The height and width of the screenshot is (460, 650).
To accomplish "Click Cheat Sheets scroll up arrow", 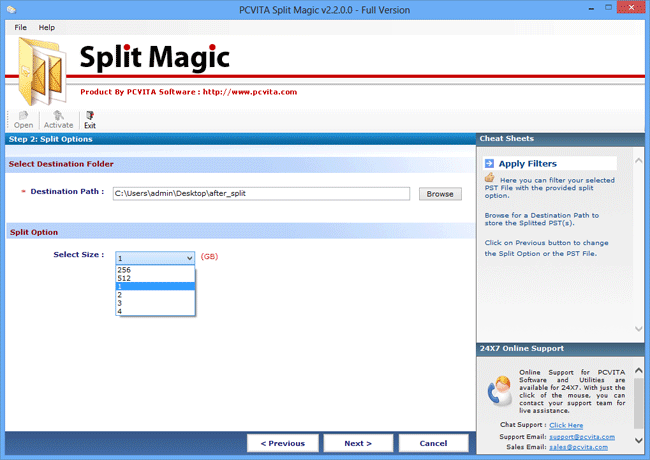I will coord(638,160).
